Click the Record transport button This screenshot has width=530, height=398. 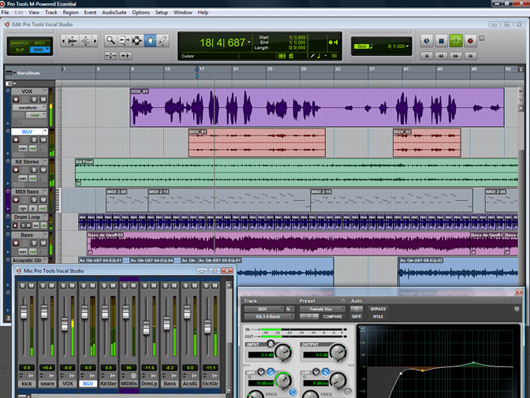coord(470,41)
